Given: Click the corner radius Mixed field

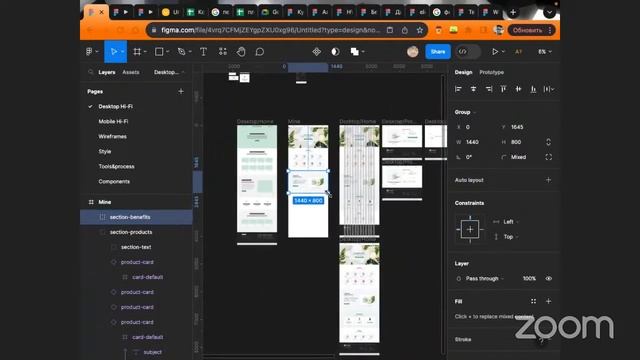Looking at the screenshot, I should [521, 157].
